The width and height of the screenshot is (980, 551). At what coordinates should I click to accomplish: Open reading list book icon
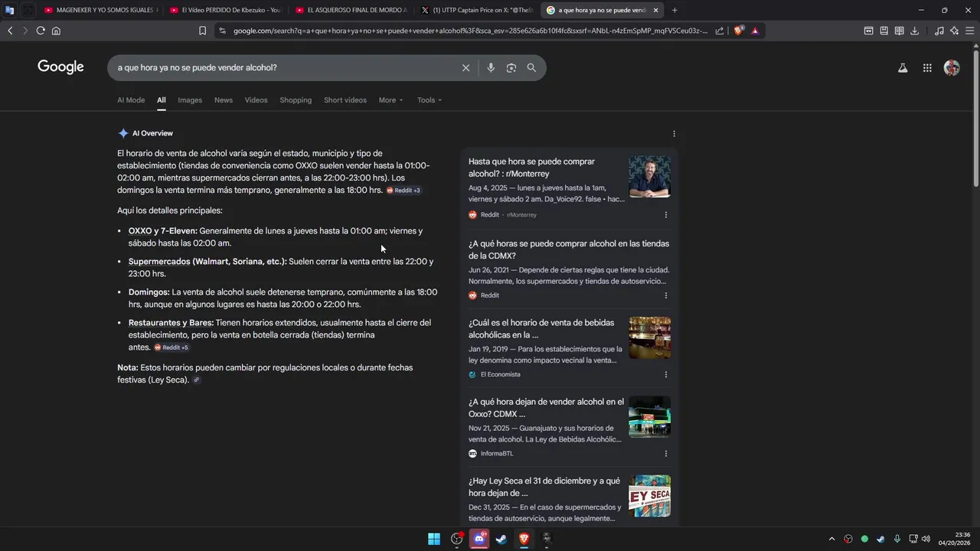pyautogui.click(x=899, y=31)
